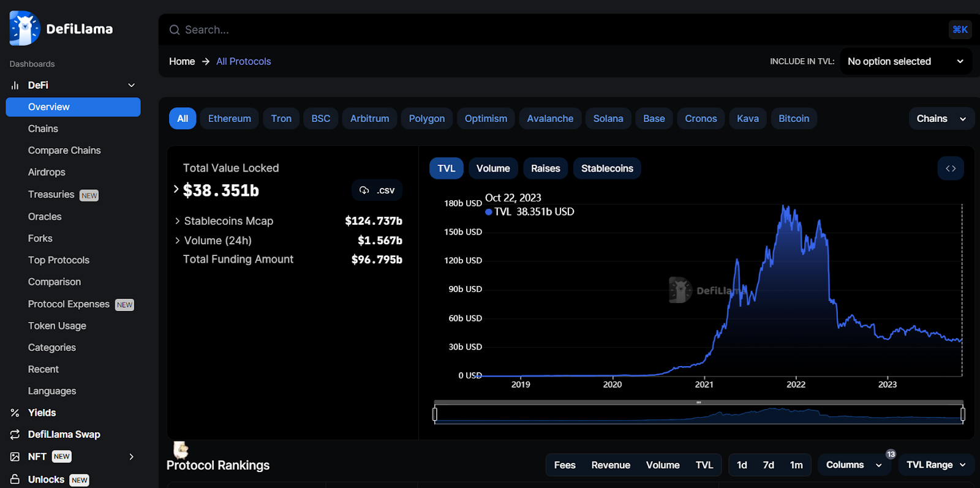
Task: Click the DefiLlama Swap arrows icon
Action: click(15, 435)
